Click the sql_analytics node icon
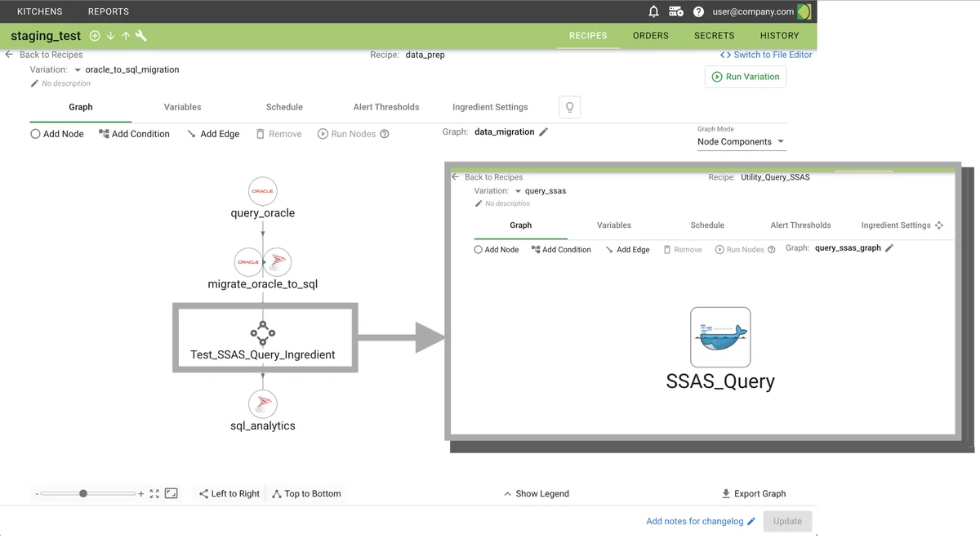The height and width of the screenshot is (539, 980). (x=263, y=403)
